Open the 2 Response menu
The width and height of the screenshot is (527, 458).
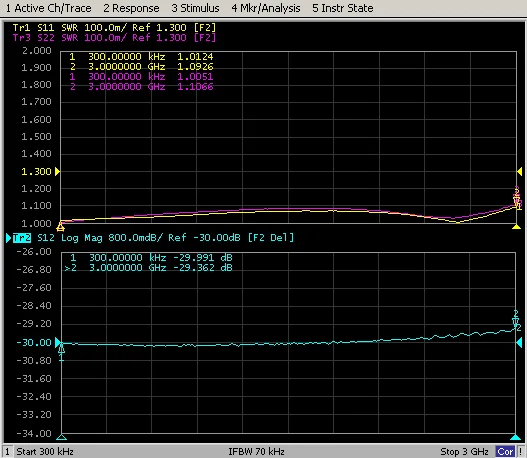point(131,8)
